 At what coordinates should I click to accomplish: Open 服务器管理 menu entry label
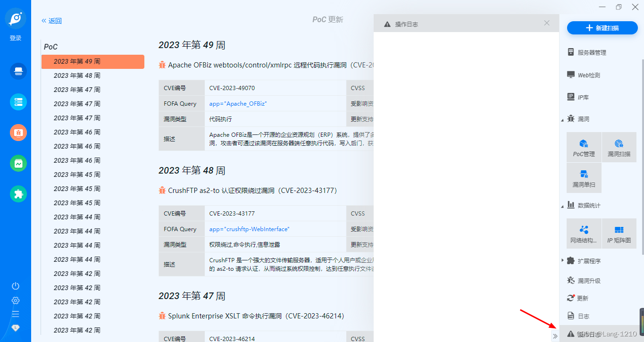point(592,53)
